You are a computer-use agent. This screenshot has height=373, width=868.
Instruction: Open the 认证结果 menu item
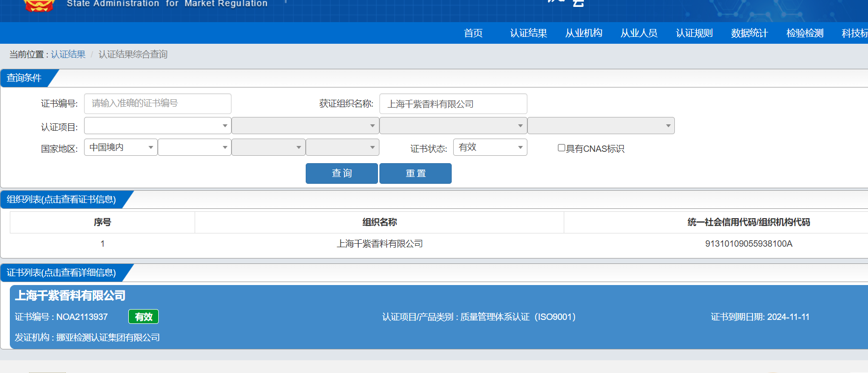pos(528,33)
